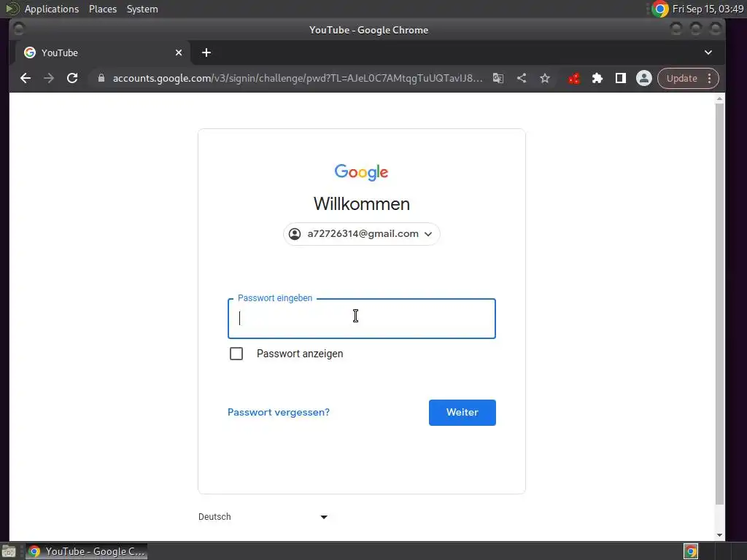Share this page via share icon

522,78
